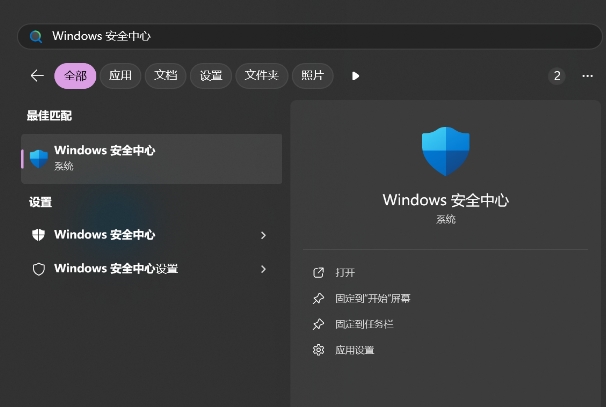This screenshot has width=606, height=407.
Task: Click 打开 to launch Windows 安全中心
Action: click(345, 272)
